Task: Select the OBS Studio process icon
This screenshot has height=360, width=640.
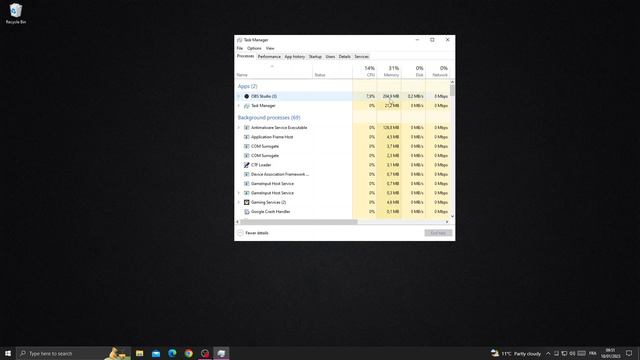Action: tap(247, 96)
